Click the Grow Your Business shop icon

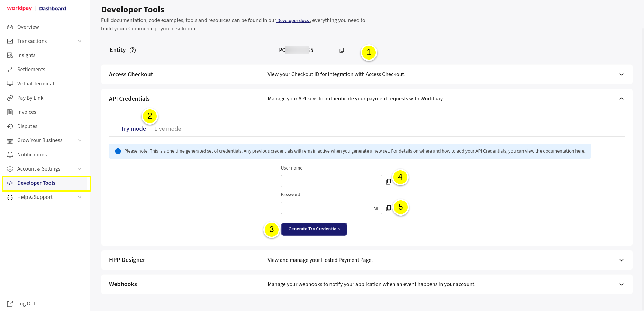pos(10,140)
